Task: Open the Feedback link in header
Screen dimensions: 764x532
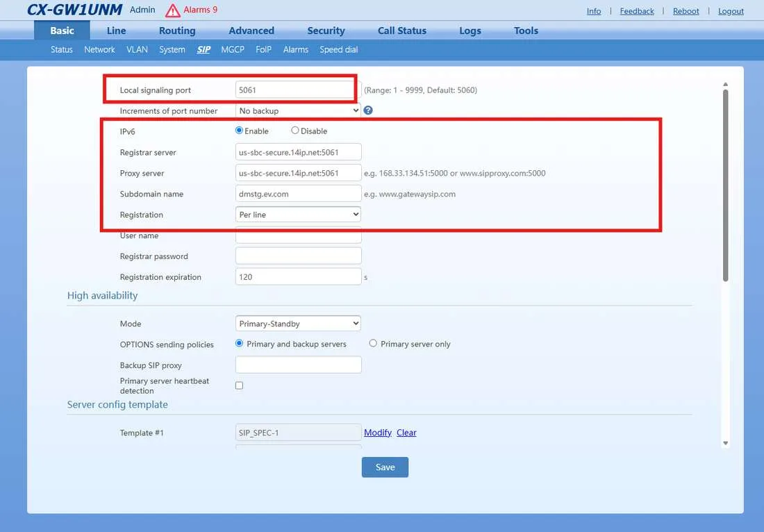Action: [x=637, y=10]
